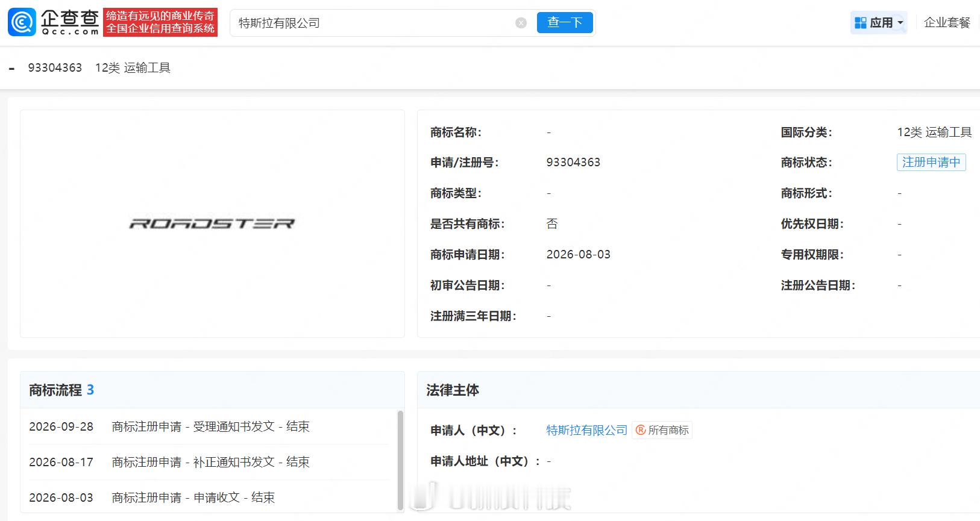Click the 注册满三年日期 label

(473, 316)
